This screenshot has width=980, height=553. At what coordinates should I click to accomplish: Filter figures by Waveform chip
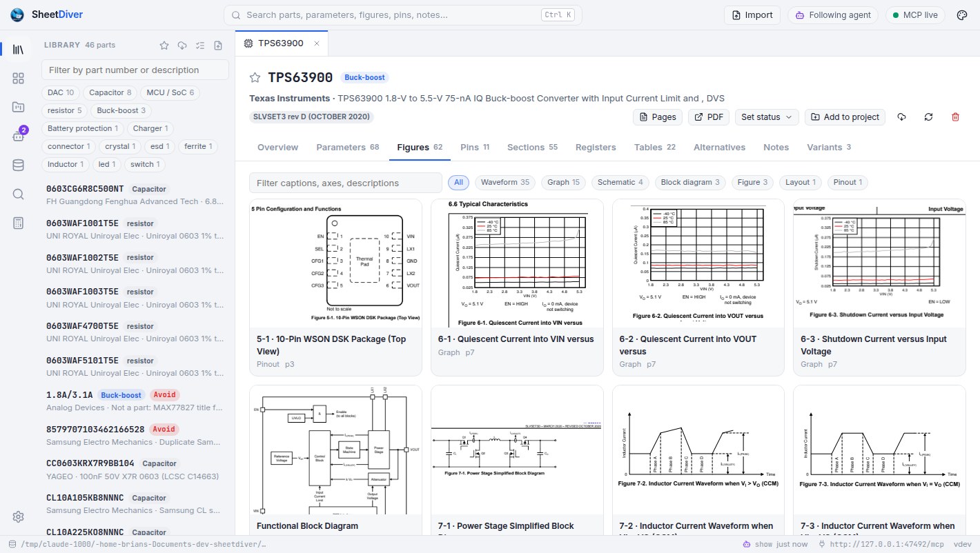pyautogui.click(x=505, y=183)
